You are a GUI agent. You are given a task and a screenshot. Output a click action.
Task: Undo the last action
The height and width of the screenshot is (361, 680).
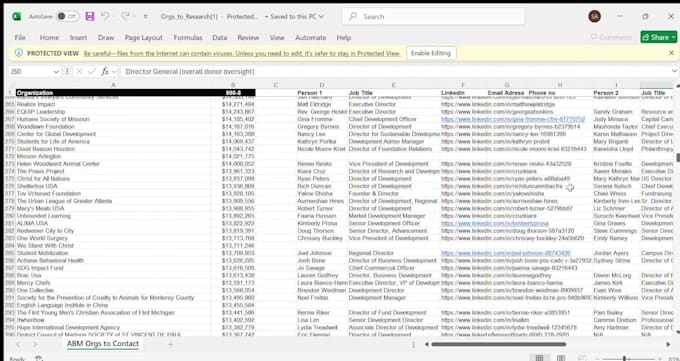click(x=105, y=16)
